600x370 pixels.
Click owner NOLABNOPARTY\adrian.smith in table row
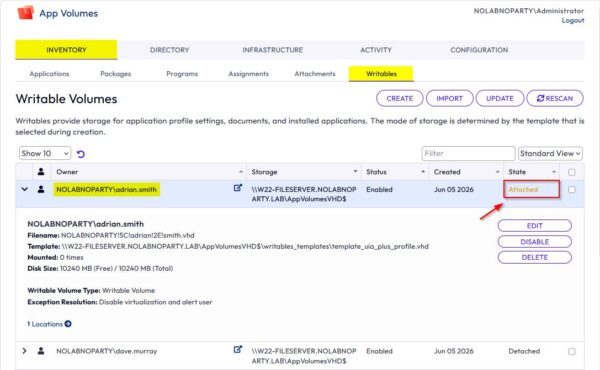pos(106,189)
